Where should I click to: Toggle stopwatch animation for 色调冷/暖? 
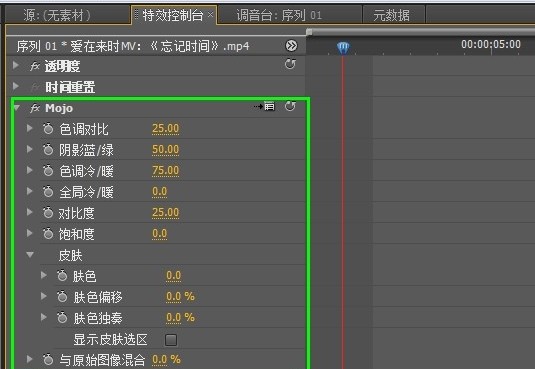click(48, 171)
